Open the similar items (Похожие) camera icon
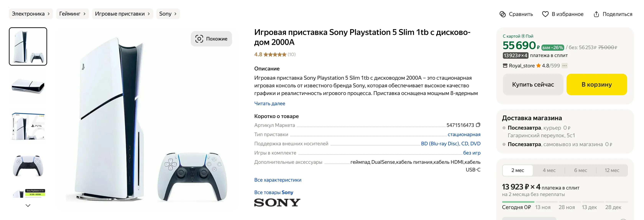Screen dimensions: 644x220 (x=199, y=39)
